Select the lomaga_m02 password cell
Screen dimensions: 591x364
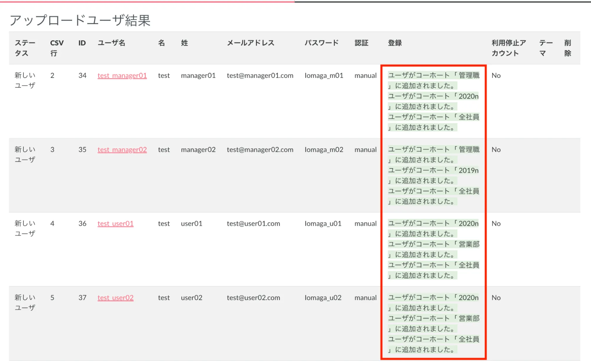(x=324, y=150)
